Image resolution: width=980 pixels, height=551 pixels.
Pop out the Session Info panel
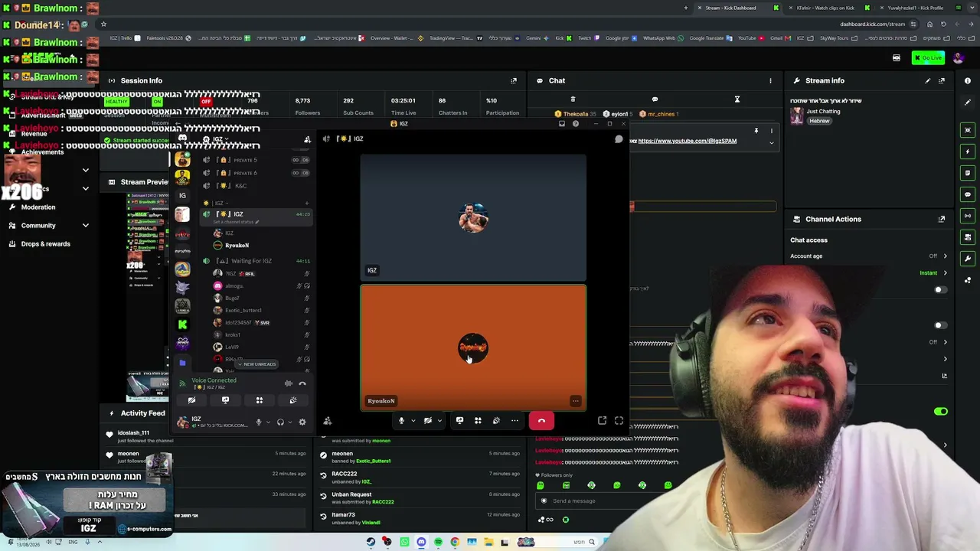tap(514, 80)
